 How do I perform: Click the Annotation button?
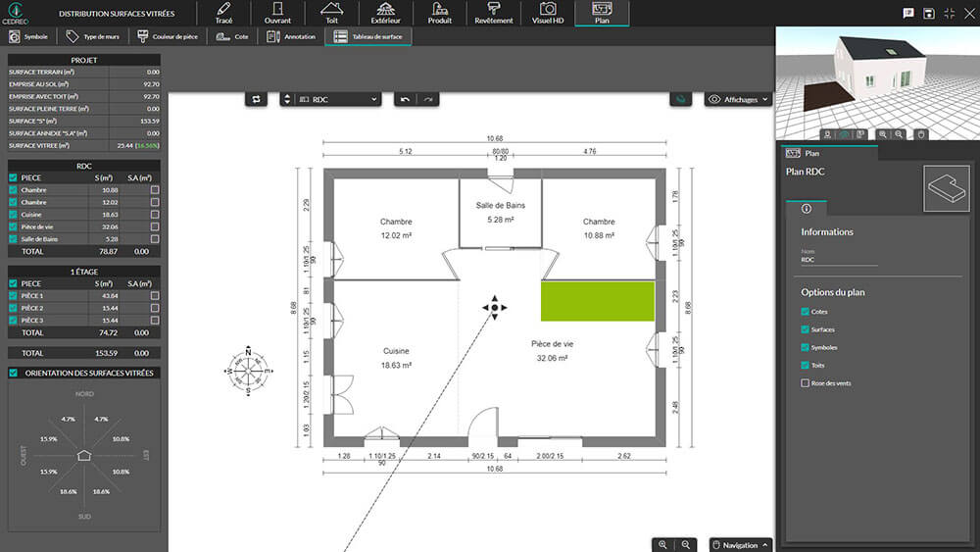tap(292, 36)
